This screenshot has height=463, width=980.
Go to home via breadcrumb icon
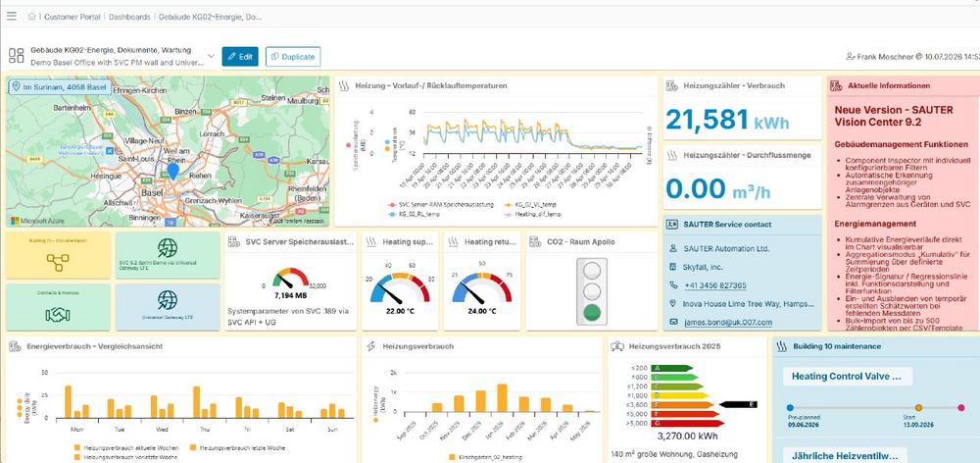[31, 17]
